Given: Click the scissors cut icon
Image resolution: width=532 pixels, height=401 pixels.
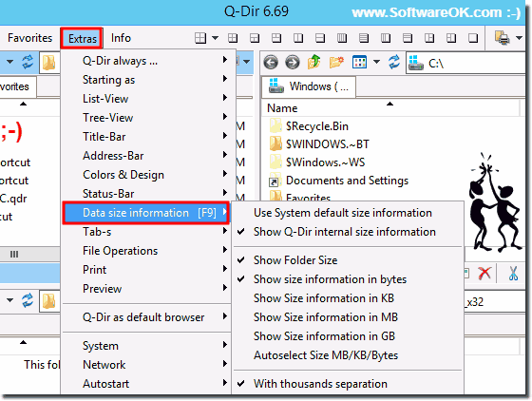Looking at the screenshot, I should coord(513,273).
